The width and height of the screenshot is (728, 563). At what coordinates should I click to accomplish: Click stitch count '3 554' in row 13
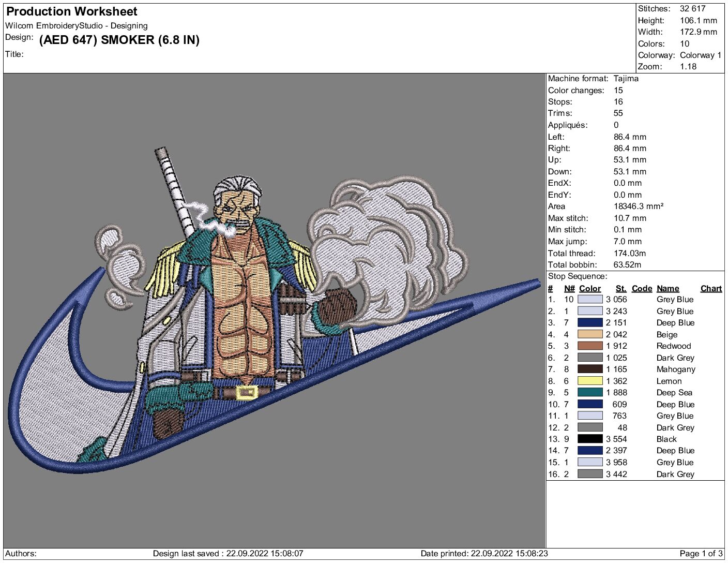[616, 439]
